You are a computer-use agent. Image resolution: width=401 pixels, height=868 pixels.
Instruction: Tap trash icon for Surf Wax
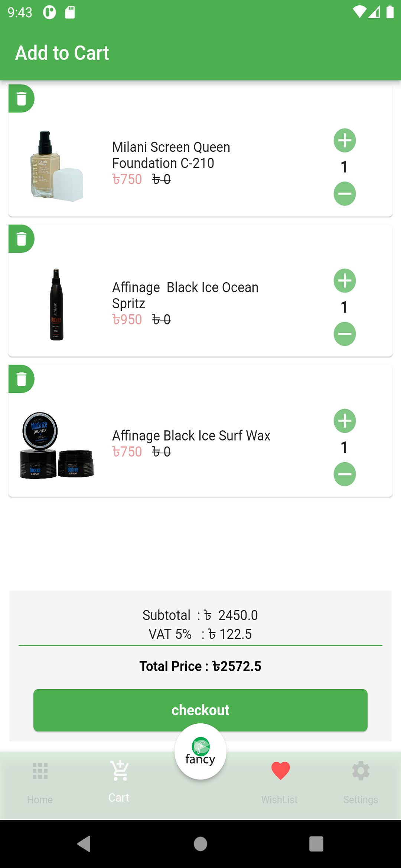pyautogui.click(x=22, y=379)
